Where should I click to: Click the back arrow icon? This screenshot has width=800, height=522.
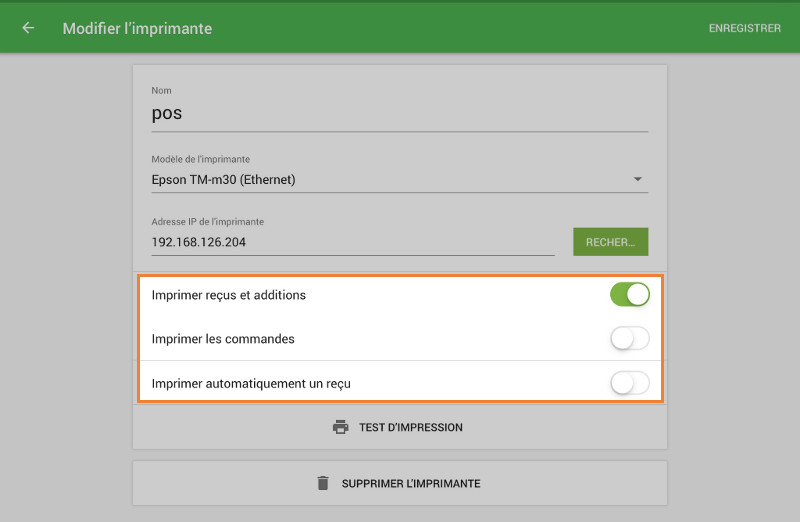[28, 28]
